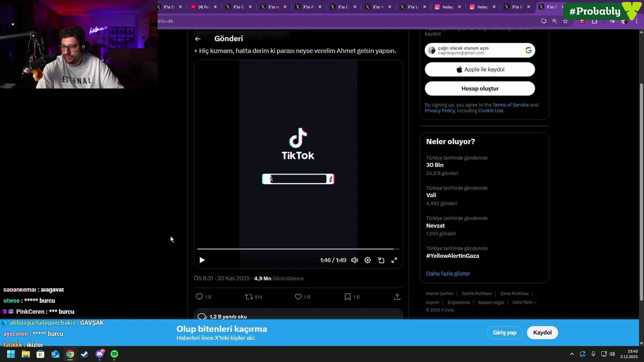Show hidden system tray icons
The width and height of the screenshot is (644, 362).
[572, 354]
